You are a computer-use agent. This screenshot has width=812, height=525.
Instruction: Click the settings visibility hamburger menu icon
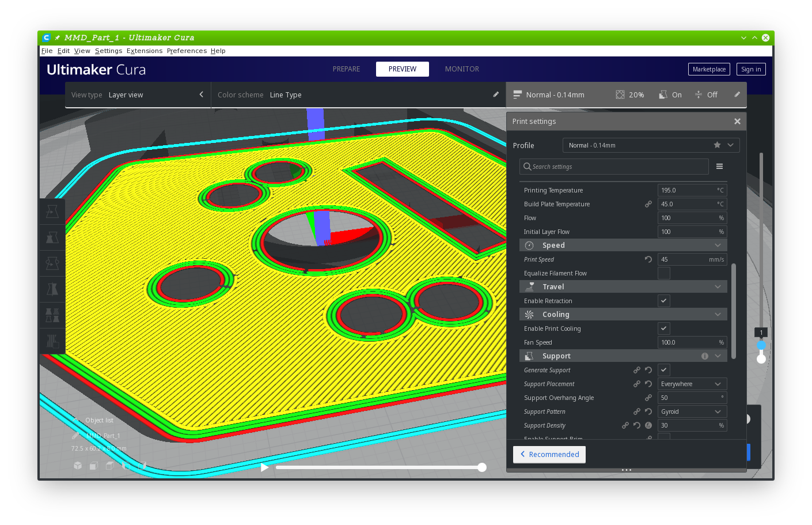coord(719,167)
